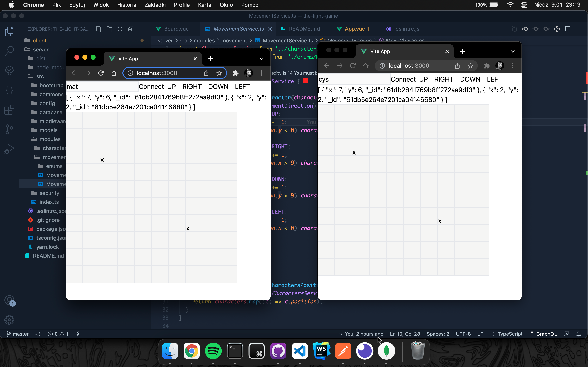Open the browser tab search dropdown chevron

click(x=262, y=59)
